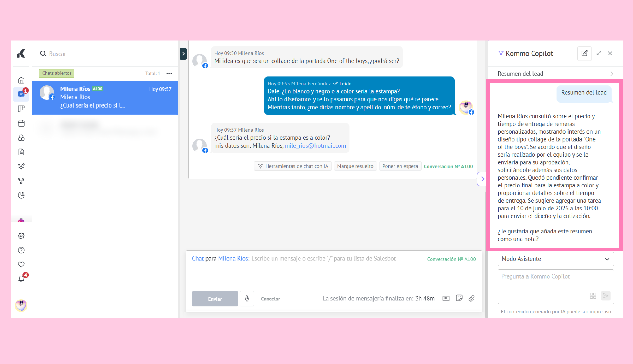Select the Chats abiertos filter tag
This screenshot has height=364, width=633.
pyautogui.click(x=57, y=73)
